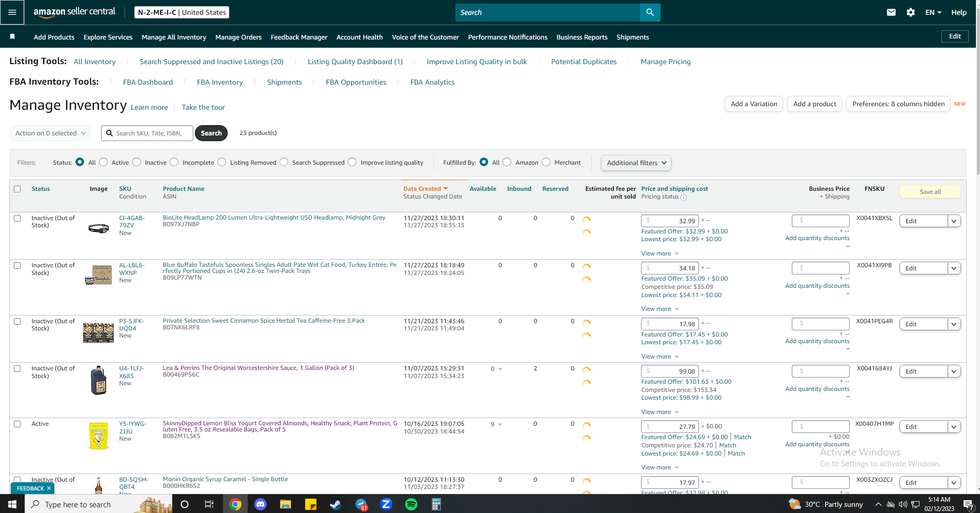Screen dimensions: 980x513
Task: Click the Lea & Perrins Worcestershire product image
Action: point(98,380)
